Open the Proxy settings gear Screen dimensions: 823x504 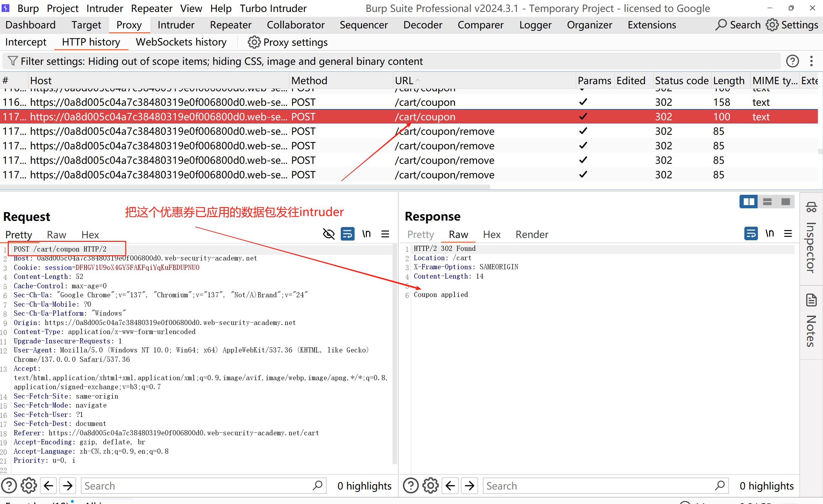click(x=254, y=43)
